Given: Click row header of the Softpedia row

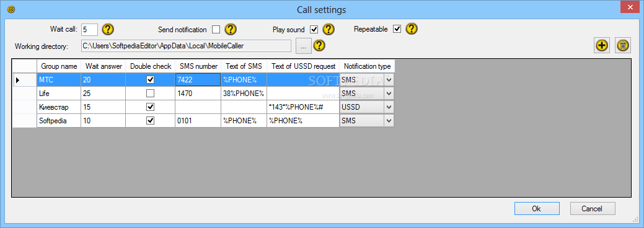Looking at the screenshot, I should (25, 120).
